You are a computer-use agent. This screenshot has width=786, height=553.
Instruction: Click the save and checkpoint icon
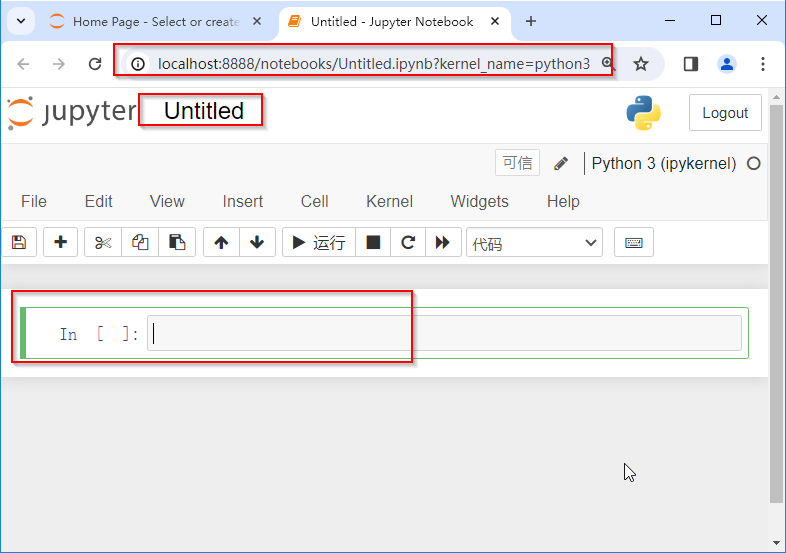(x=18, y=242)
